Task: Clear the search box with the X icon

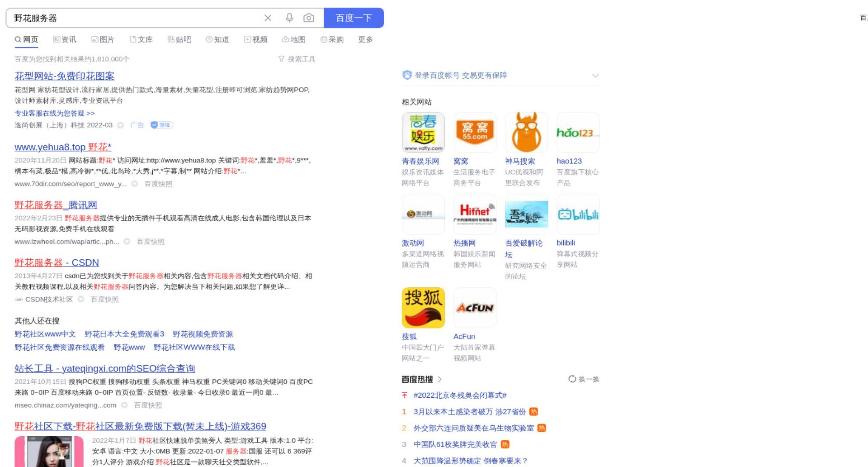Action: (x=268, y=18)
